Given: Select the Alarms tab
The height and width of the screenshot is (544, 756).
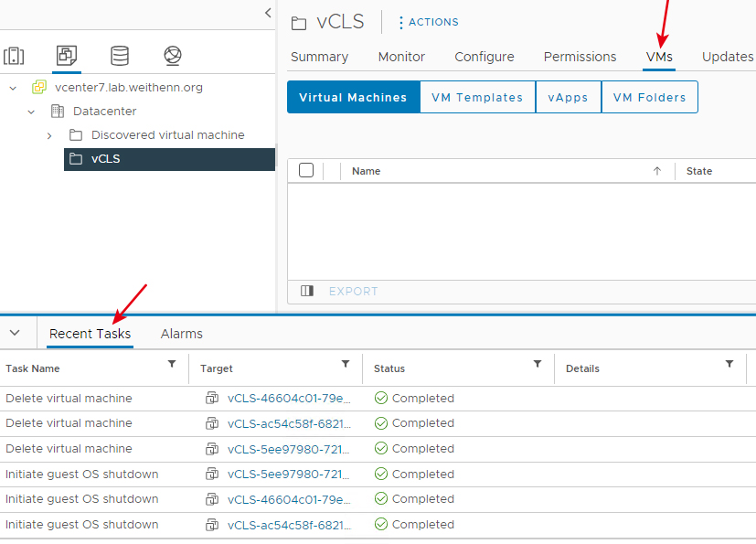Looking at the screenshot, I should 181,334.
